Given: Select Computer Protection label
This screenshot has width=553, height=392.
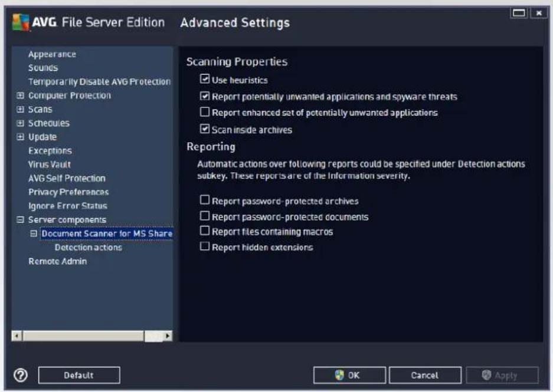Looking at the screenshot, I should click(x=70, y=95).
